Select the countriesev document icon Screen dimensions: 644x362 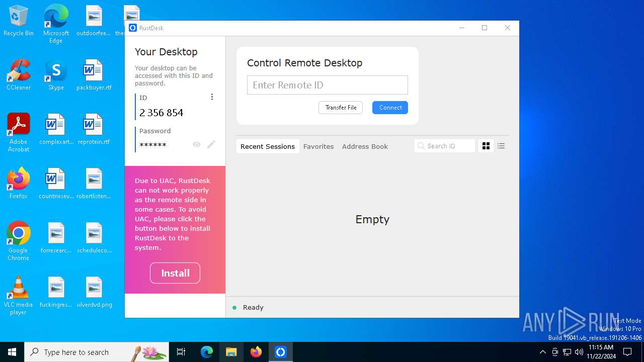(x=56, y=184)
